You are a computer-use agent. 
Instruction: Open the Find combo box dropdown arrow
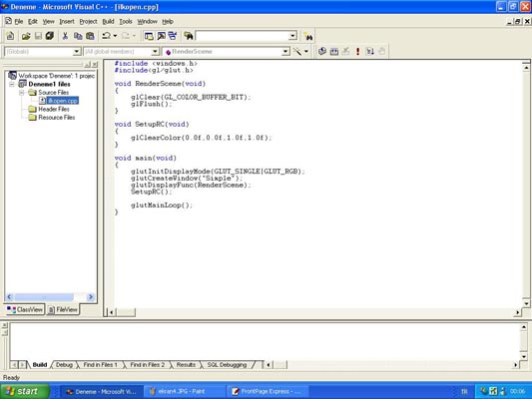292,36
